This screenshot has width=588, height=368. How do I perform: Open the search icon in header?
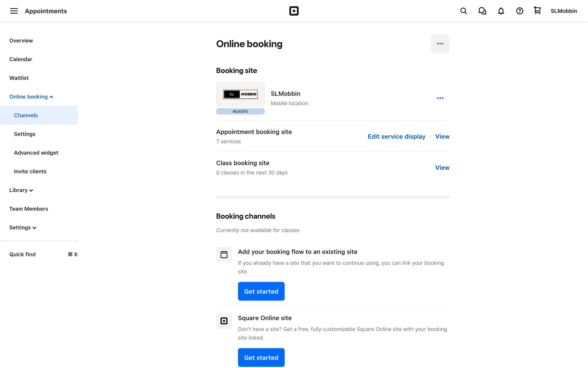463,11
